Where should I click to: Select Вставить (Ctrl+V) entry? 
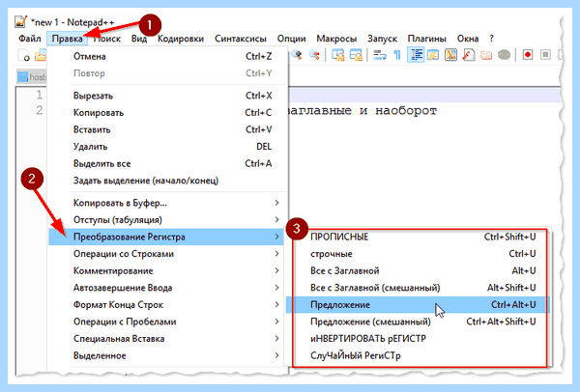(168, 129)
